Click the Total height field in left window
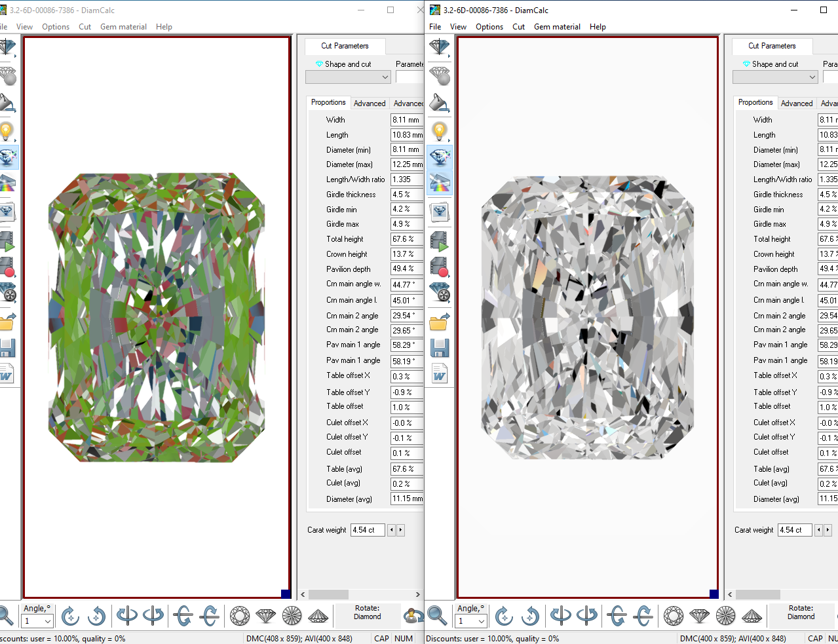Image resolution: width=838 pixels, height=644 pixels. 407,239
